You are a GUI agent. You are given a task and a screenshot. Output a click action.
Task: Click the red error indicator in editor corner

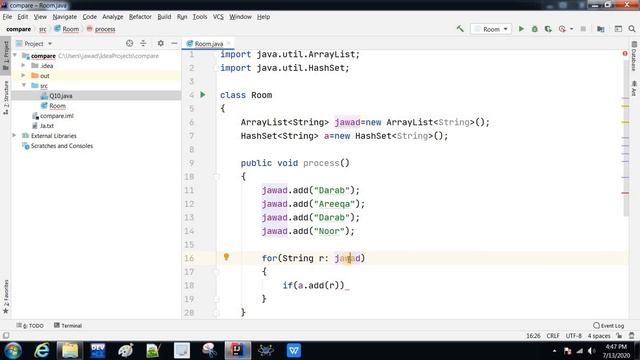[x=625, y=54]
